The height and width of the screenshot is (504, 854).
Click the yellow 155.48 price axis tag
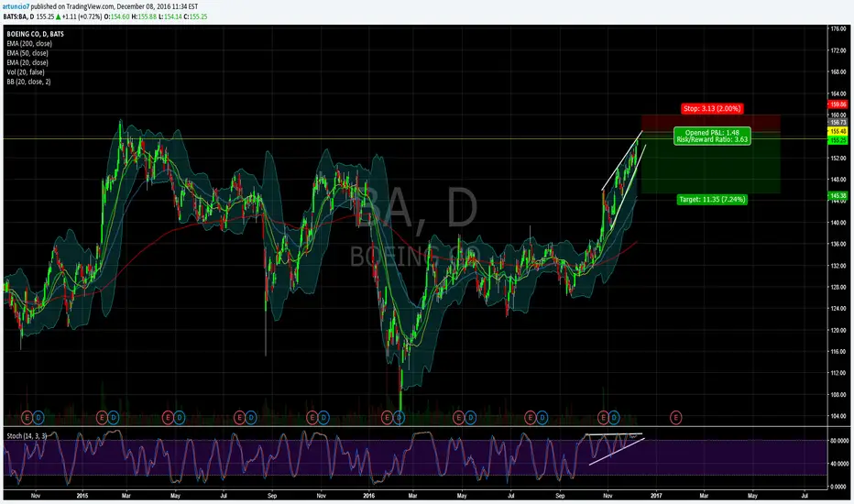(838, 131)
